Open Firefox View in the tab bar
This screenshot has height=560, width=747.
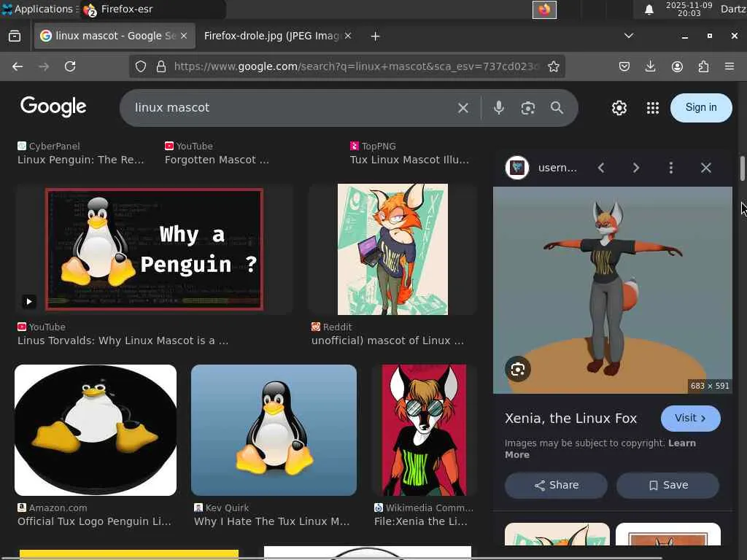[15, 36]
